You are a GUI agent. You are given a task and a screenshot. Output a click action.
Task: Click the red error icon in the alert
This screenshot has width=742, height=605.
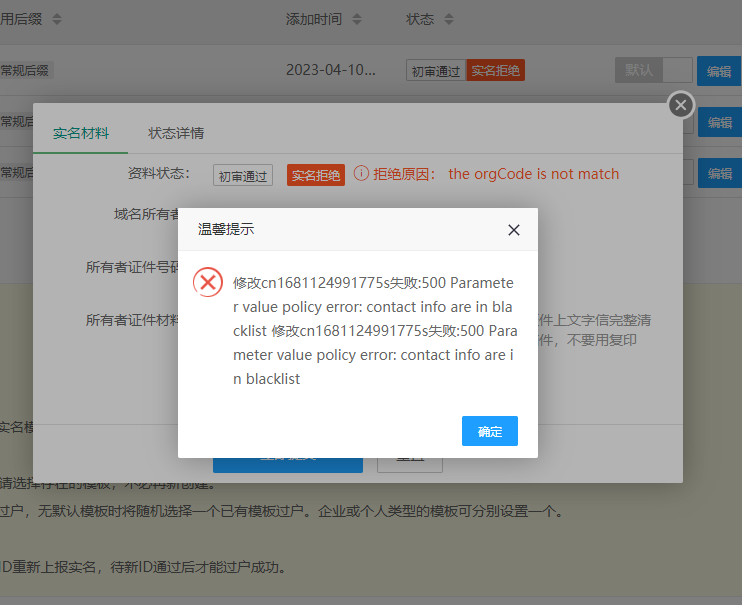208,282
